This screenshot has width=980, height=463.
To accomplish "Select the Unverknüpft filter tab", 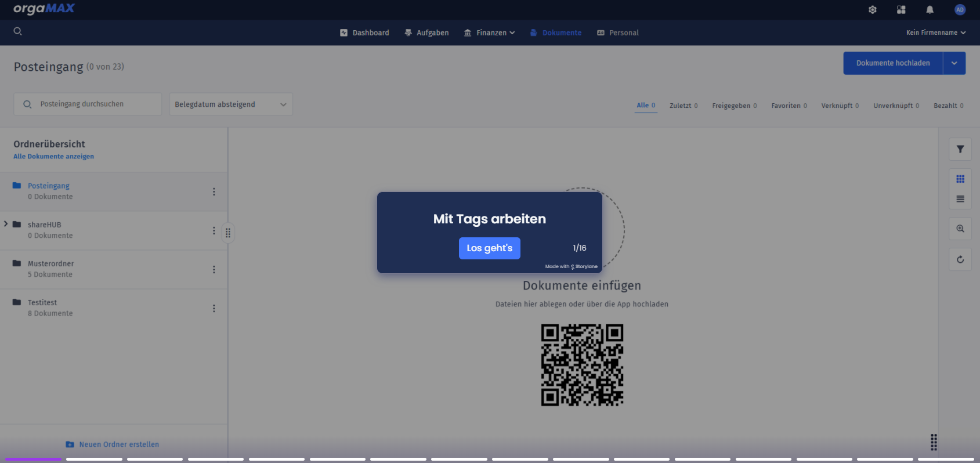I will tap(896, 106).
